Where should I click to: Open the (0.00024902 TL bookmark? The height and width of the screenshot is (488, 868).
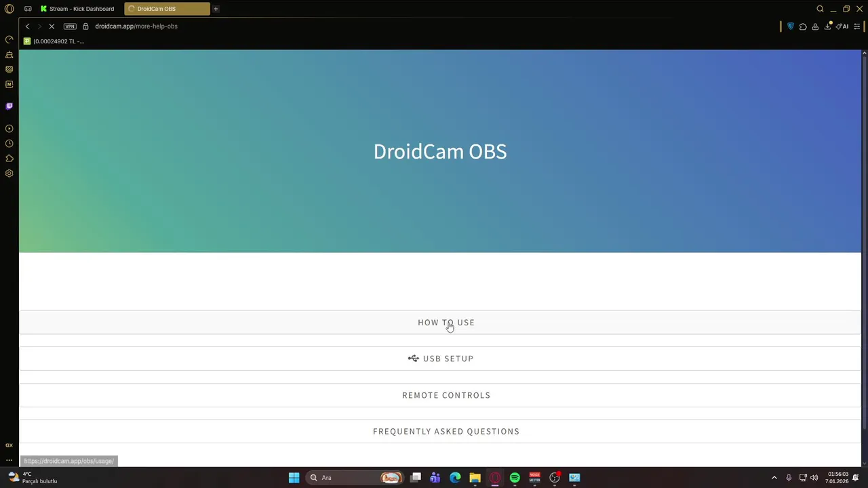(x=54, y=41)
